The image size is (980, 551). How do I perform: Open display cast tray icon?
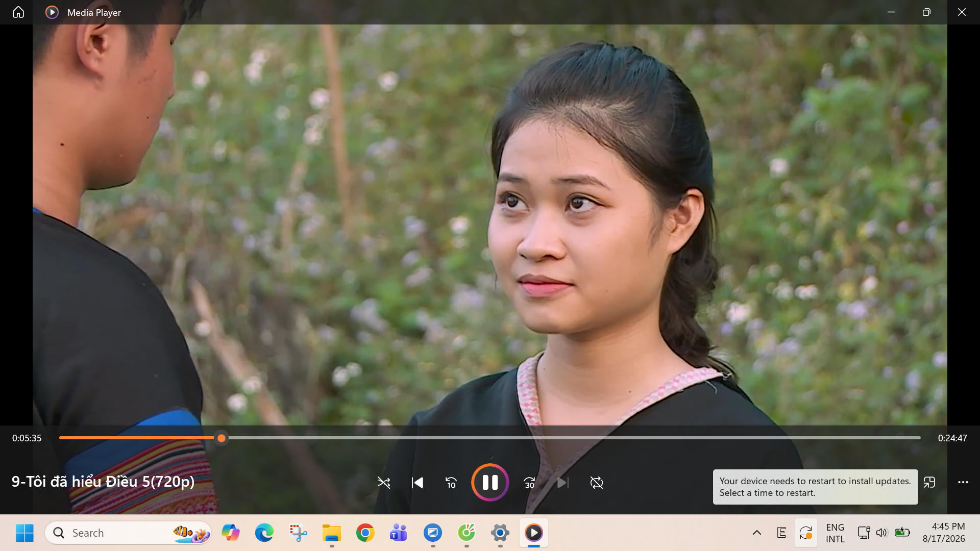coord(864,533)
